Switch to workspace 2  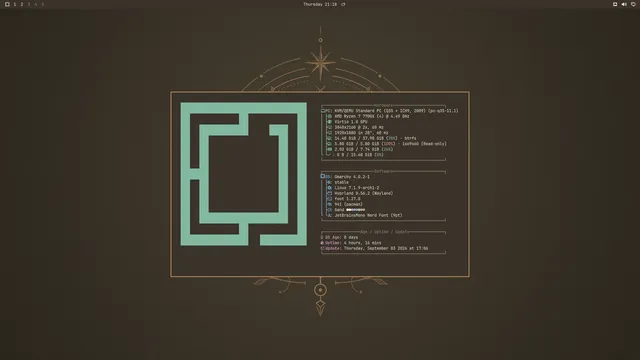pos(22,4)
